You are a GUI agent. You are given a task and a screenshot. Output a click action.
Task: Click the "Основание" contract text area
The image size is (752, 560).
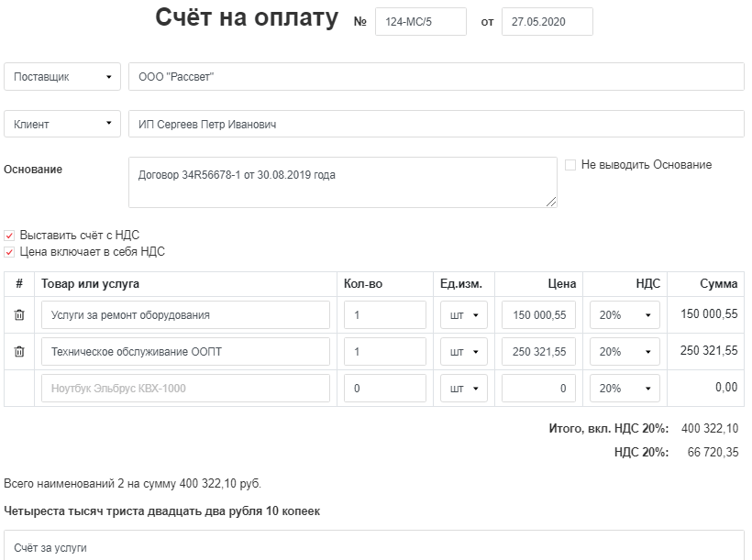click(x=342, y=182)
